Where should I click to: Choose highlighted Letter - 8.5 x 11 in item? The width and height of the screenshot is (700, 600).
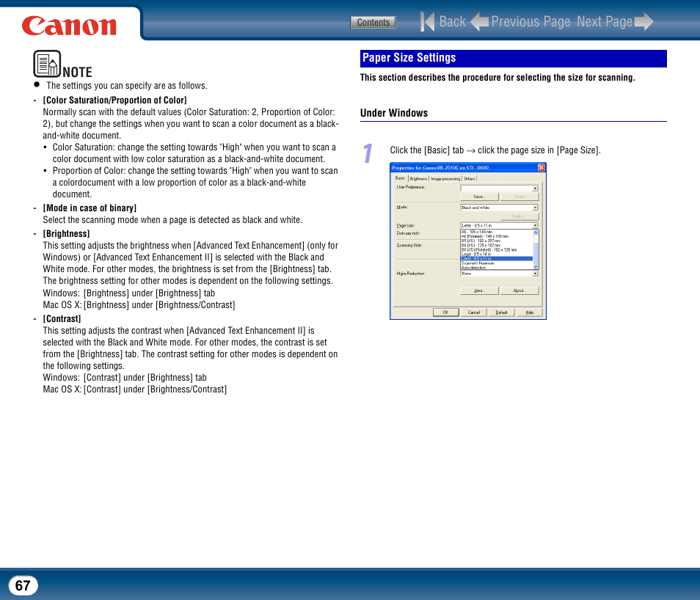point(497,258)
